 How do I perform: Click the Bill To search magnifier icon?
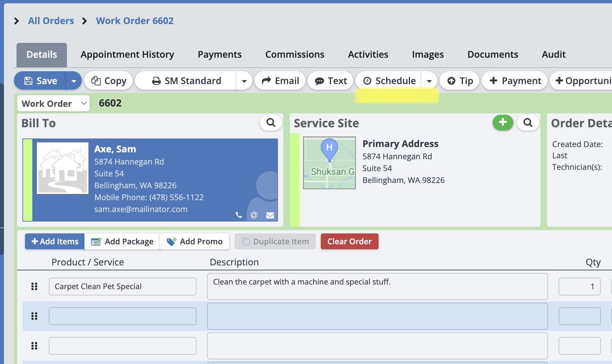click(271, 123)
